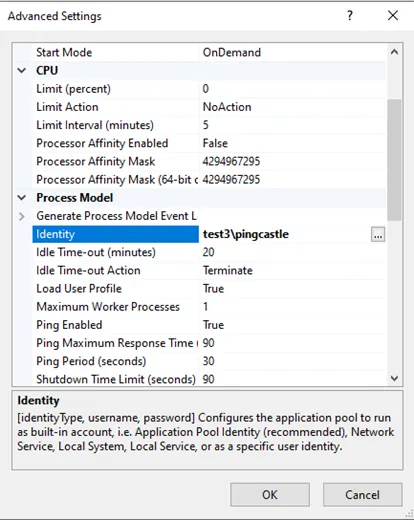Select the Idle Time-out Action Terminate value
This screenshot has width=414, height=520.
click(228, 270)
